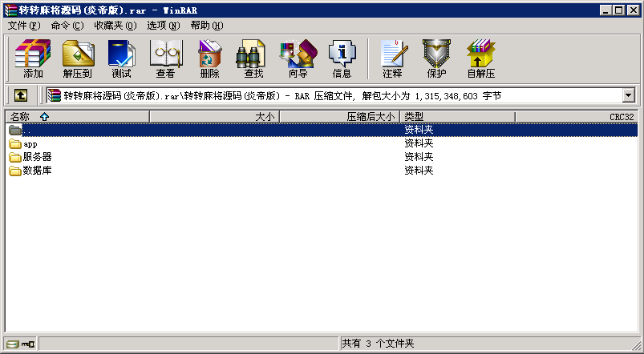This screenshot has height=354, width=644.
Task: Select the 数据库 folder entry
Action: pyautogui.click(x=37, y=171)
